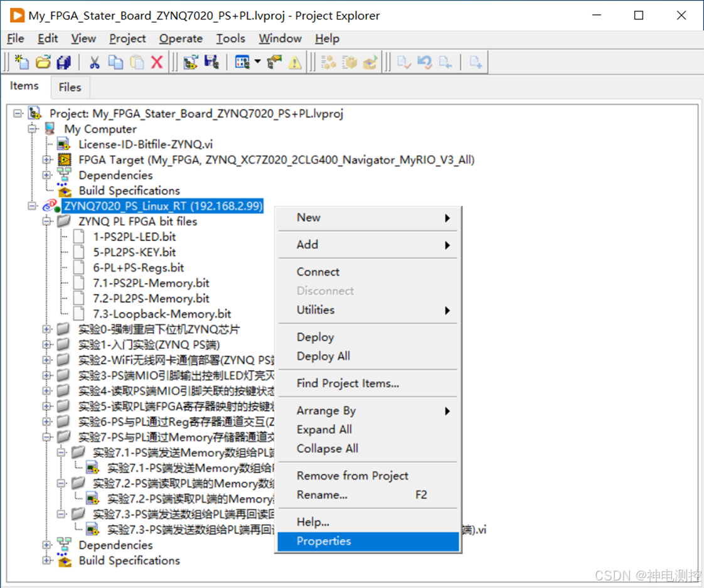Collapse the 实验7 folder node
Viewport: 704px width, 588px height.
(x=46, y=437)
